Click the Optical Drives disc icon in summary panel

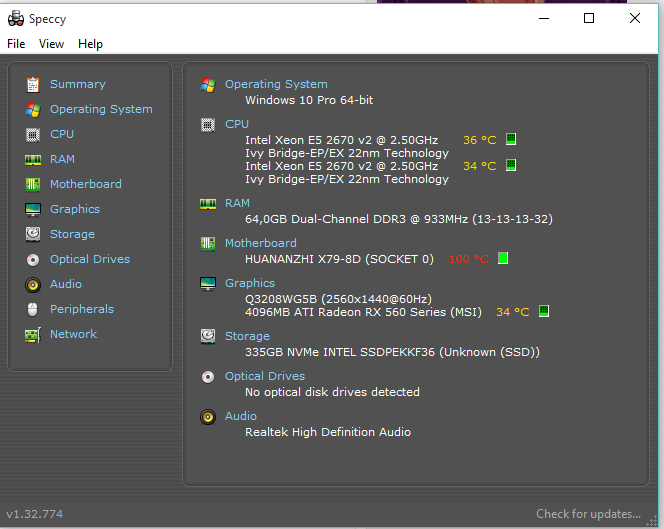click(x=208, y=377)
